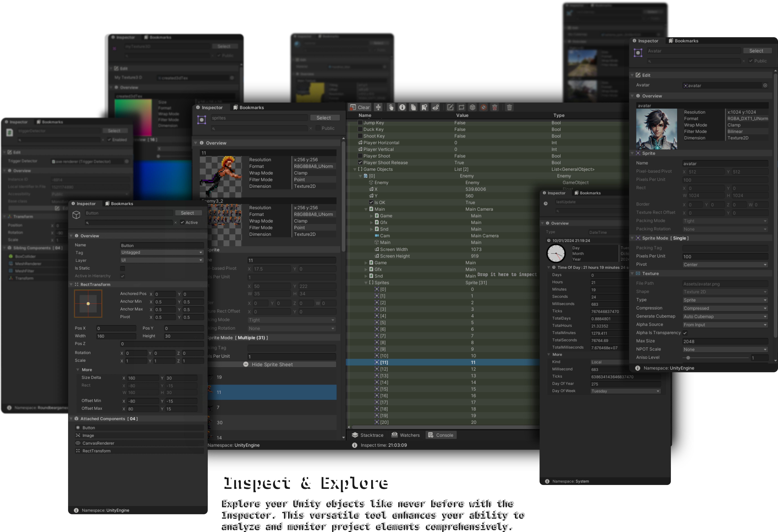
Task: Click the Max Size field showing 2048
Action: click(x=725, y=341)
